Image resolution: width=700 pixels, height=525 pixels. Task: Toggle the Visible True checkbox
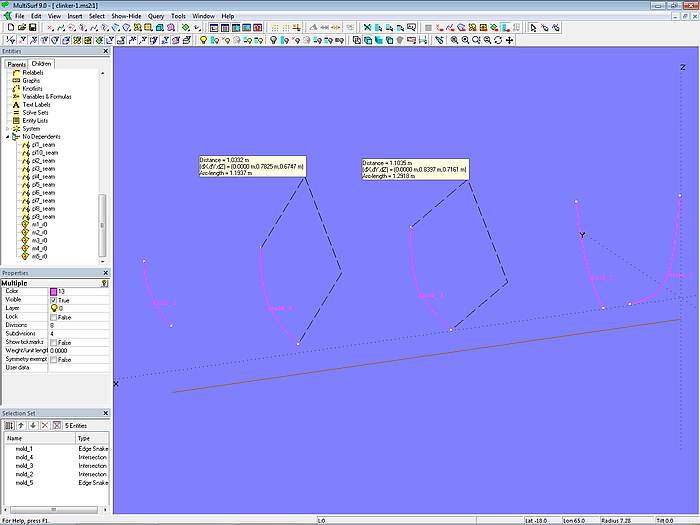pos(54,300)
